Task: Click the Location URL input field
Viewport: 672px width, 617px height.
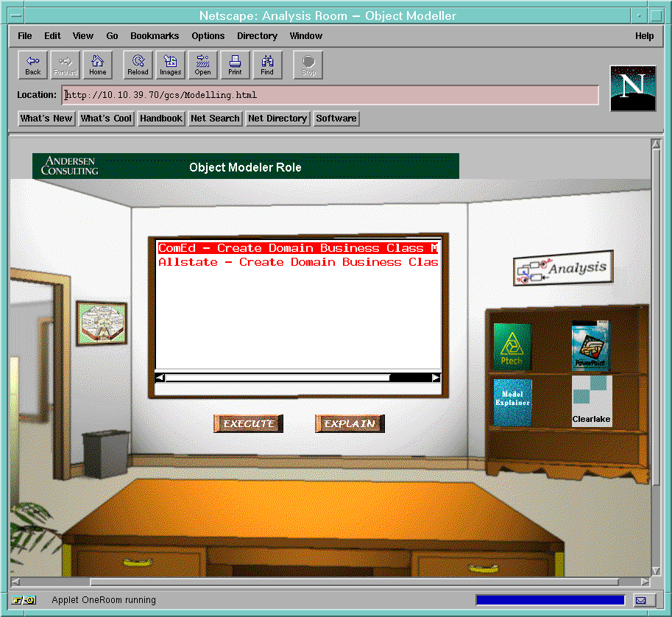Action: click(330, 95)
